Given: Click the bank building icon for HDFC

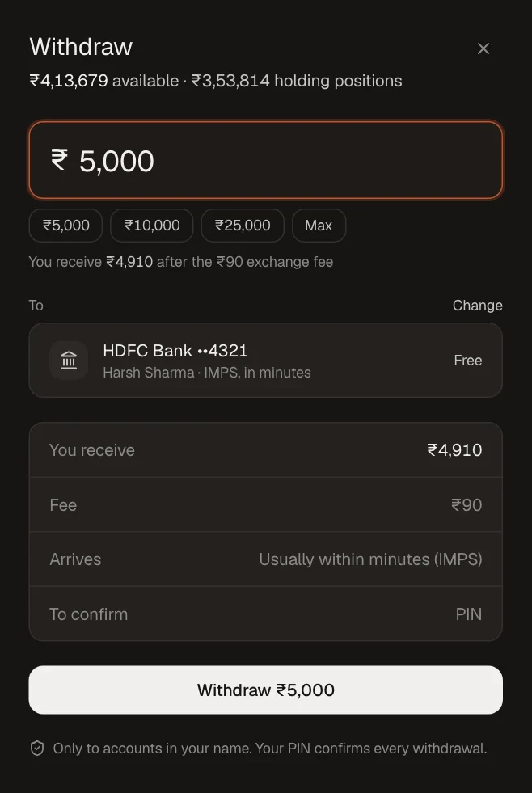Looking at the screenshot, I should click(69, 360).
